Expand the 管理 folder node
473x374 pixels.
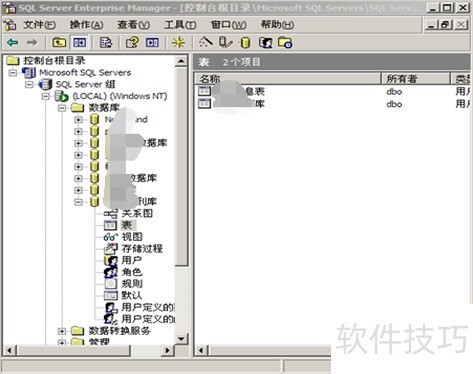click(62, 342)
